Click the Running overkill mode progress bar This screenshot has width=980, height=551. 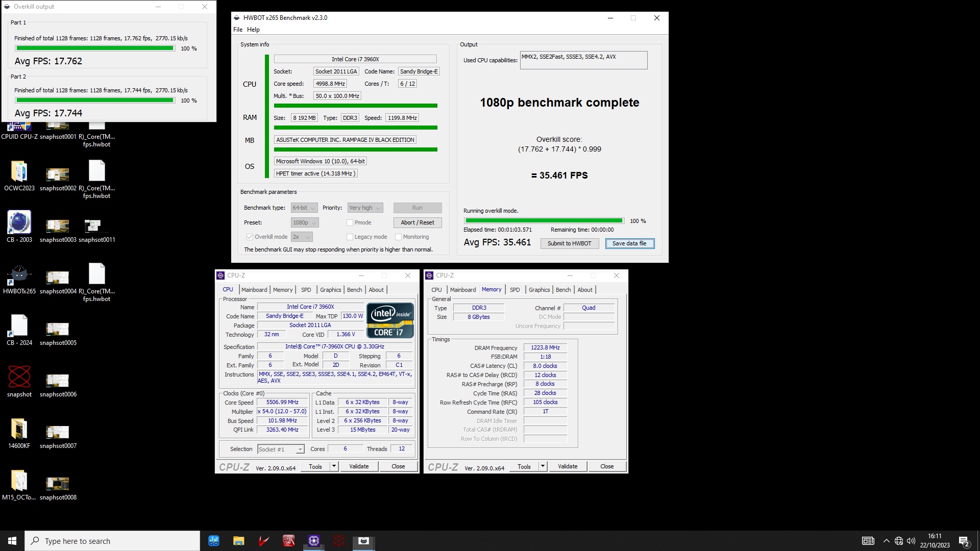pyautogui.click(x=544, y=221)
